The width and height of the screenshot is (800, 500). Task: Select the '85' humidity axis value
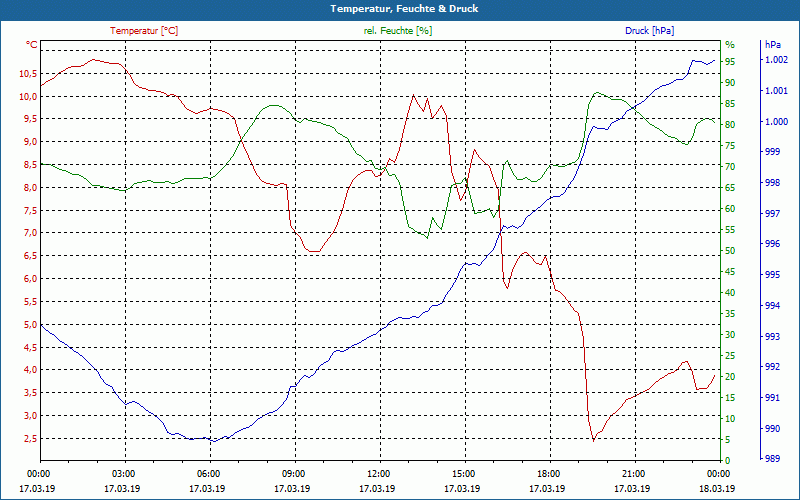[730, 104]
